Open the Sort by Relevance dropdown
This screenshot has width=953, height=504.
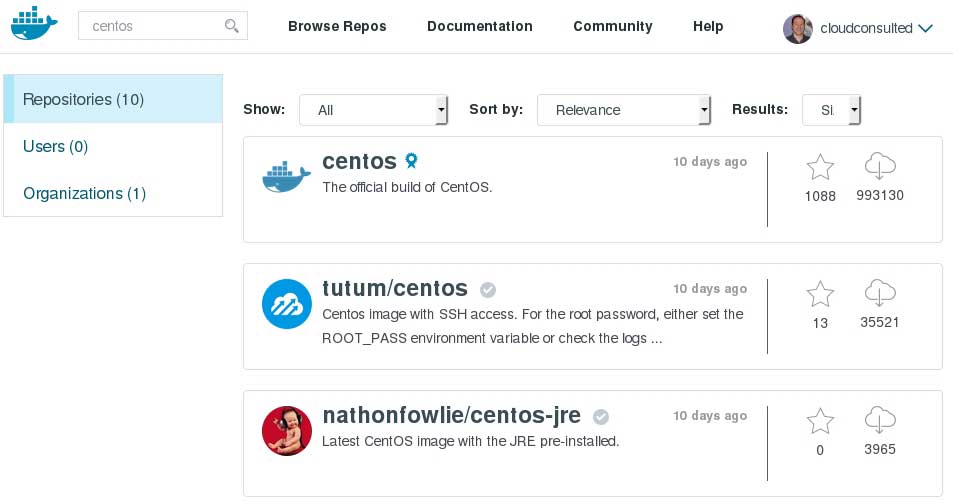[623, 110]
